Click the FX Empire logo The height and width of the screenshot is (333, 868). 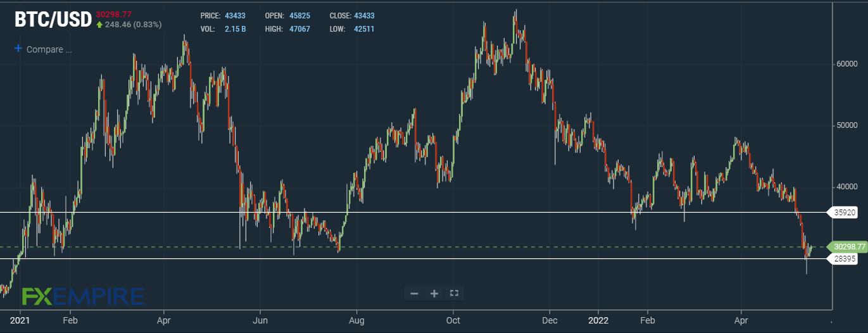pyautogui.click(x=82, y=296)
